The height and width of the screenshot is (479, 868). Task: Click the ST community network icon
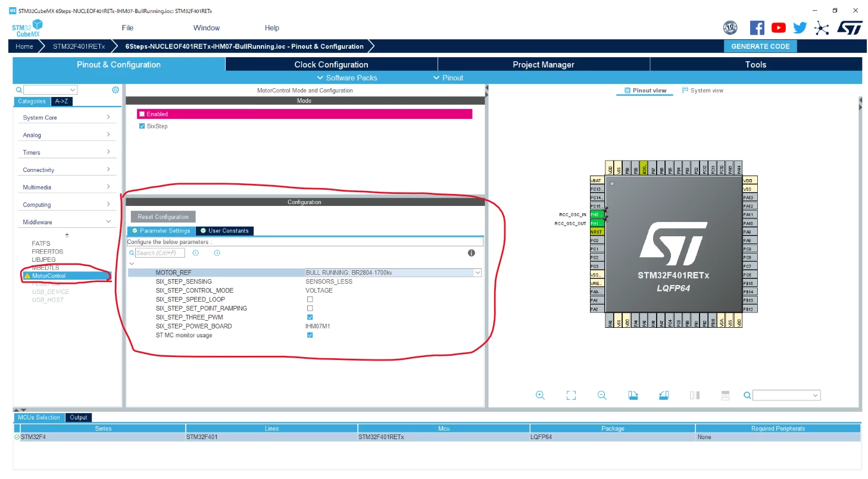point(822,27)
